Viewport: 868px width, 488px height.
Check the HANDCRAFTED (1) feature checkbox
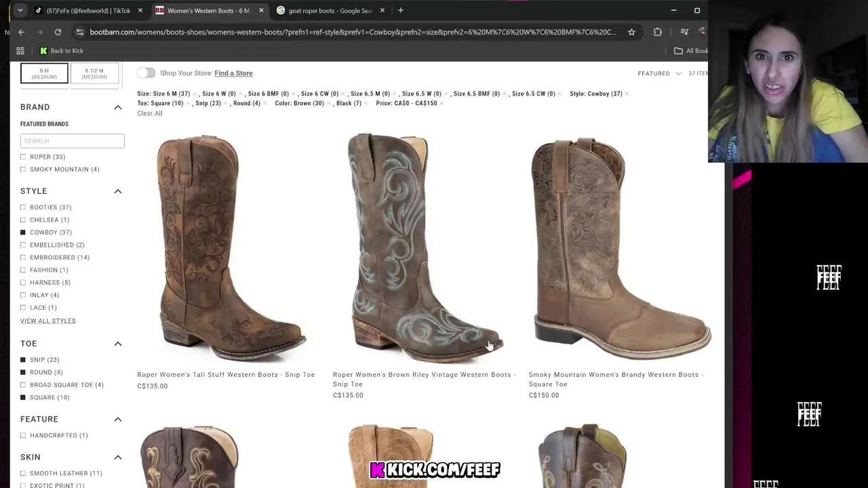tap(23, 435)
